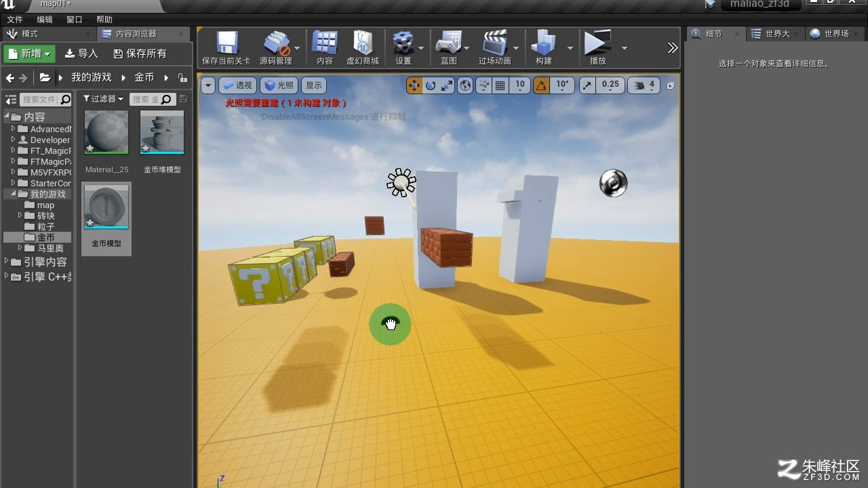Select the Material__25 asset thumbnail

click(x=106, y=133)
